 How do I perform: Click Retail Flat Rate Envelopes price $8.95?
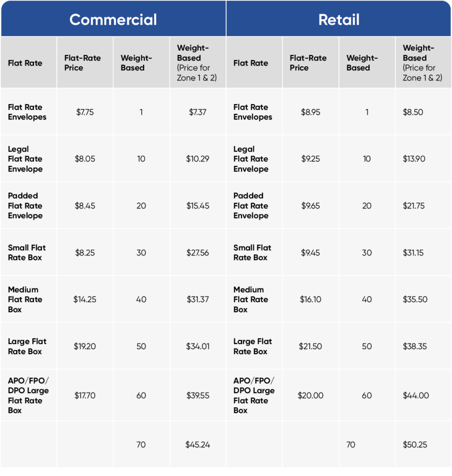pyautogui.click(x=310, y=112)
